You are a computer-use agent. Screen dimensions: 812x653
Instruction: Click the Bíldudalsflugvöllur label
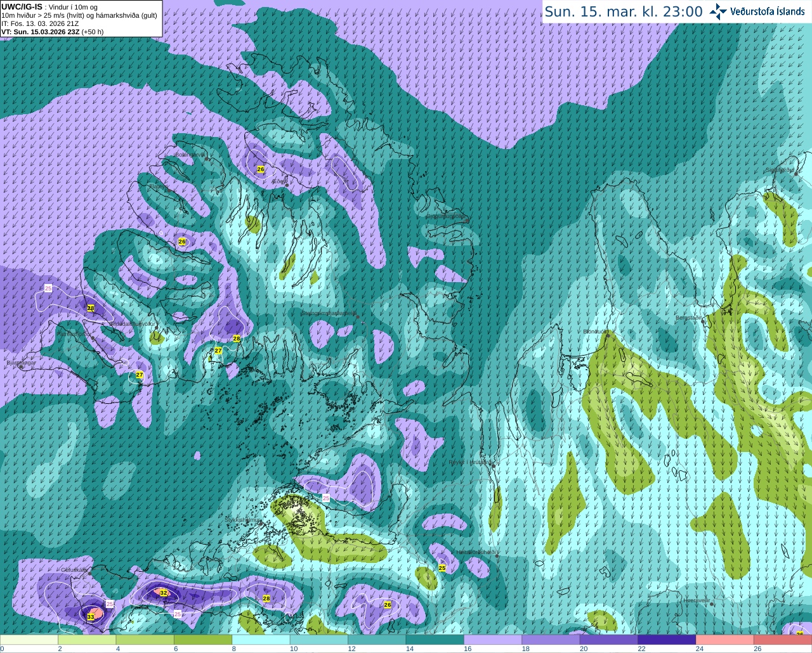coord(132,323)
